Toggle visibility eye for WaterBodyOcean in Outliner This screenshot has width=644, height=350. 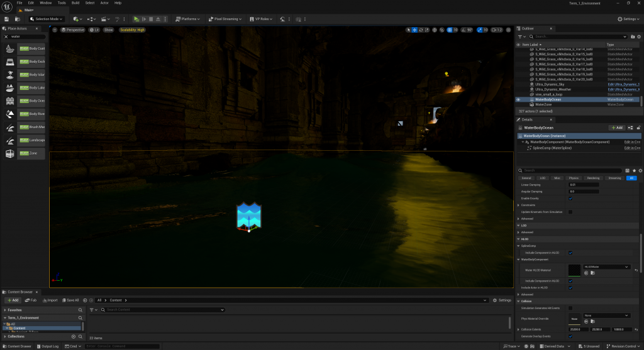coord(518,100)
